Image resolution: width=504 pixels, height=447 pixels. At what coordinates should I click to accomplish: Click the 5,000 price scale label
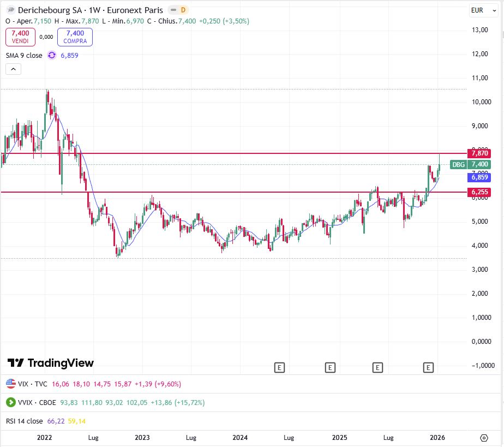479,222
